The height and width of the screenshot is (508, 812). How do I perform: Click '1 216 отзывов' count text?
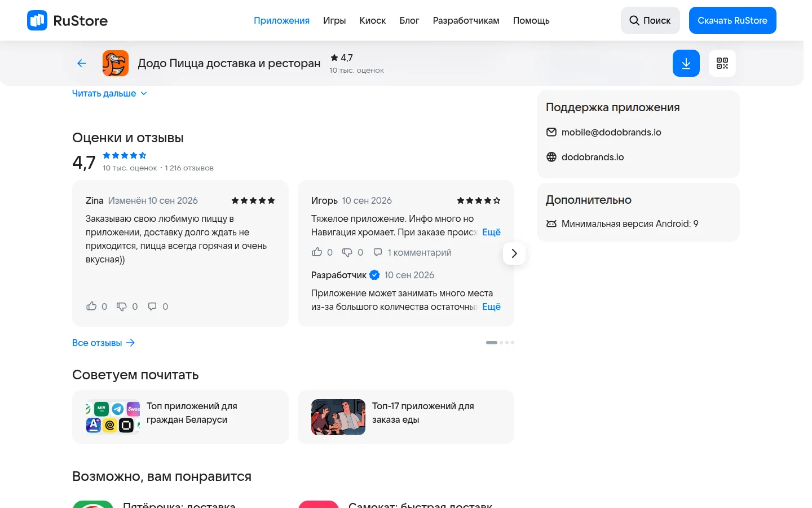189,168
